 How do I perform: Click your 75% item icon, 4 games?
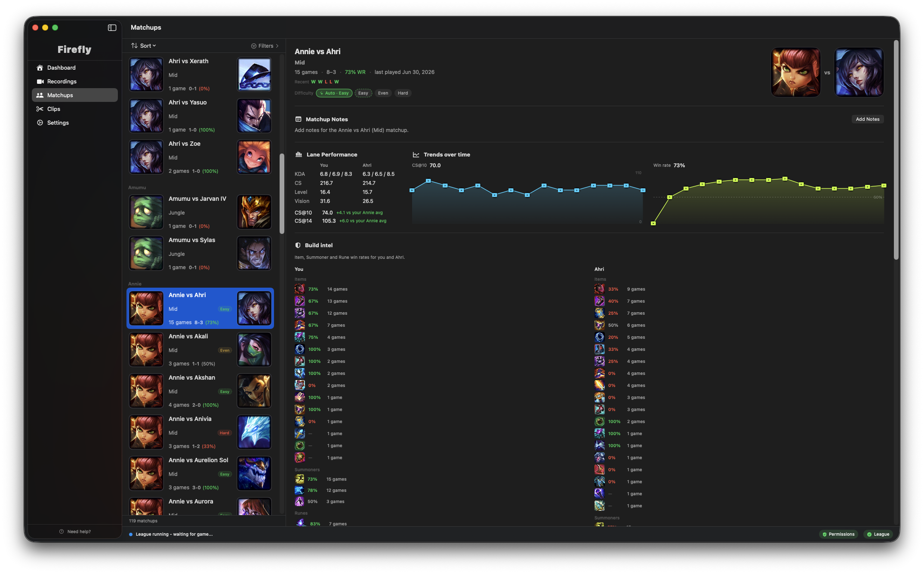coord(299,337)
